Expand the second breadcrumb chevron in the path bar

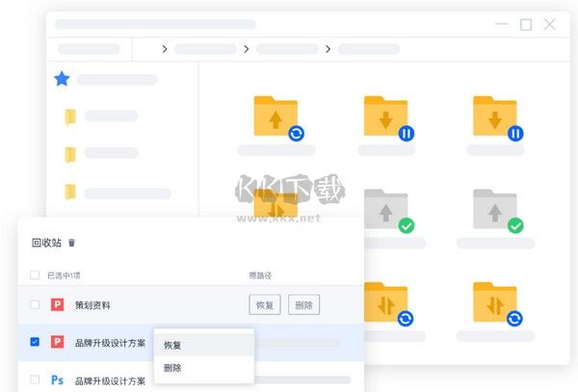(x=247, y=48)
